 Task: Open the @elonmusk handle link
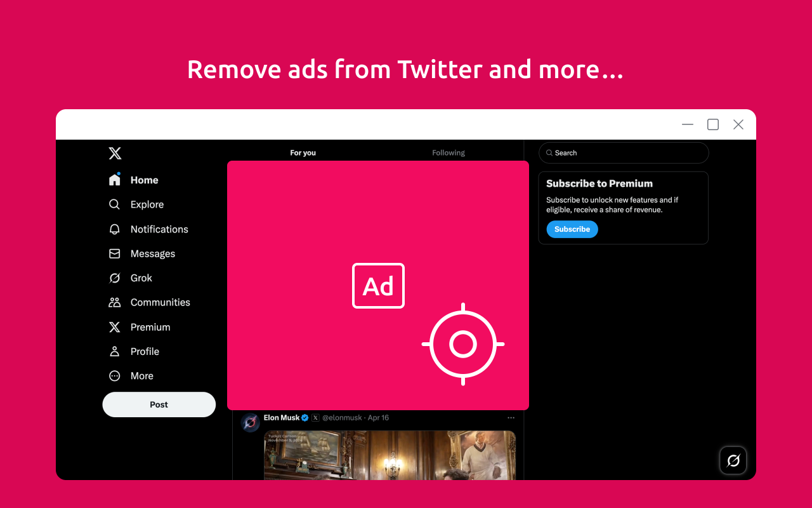(342, 418)
